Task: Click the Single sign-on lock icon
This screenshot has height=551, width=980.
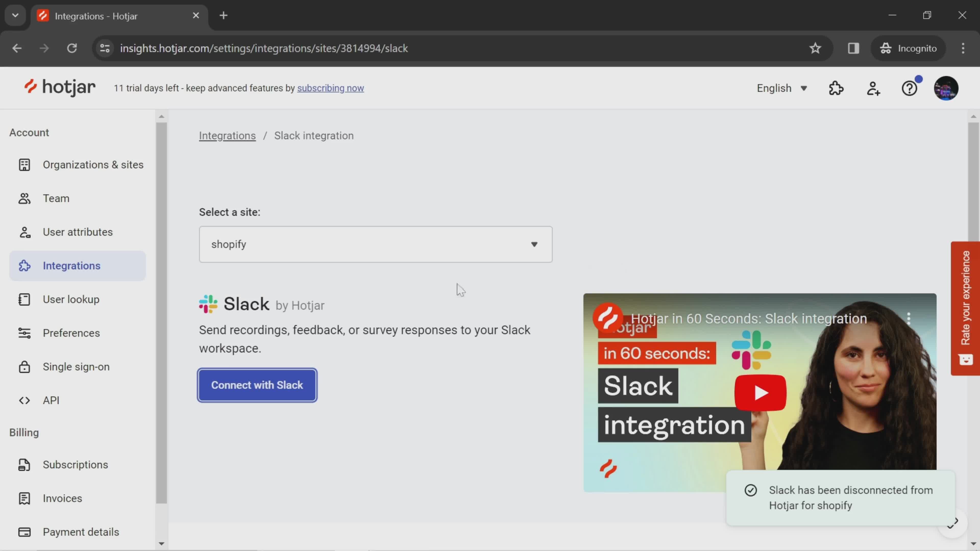Action: 24,367
